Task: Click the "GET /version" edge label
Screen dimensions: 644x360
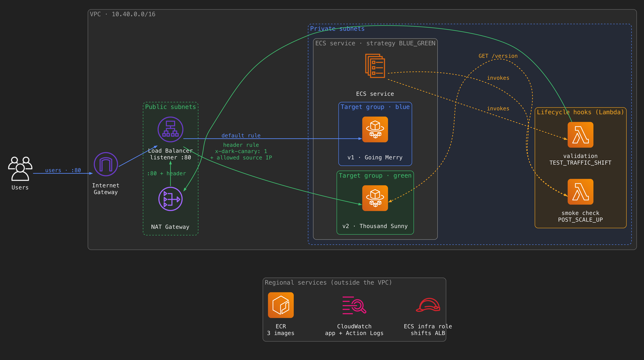Action: (x=498, y=56)
